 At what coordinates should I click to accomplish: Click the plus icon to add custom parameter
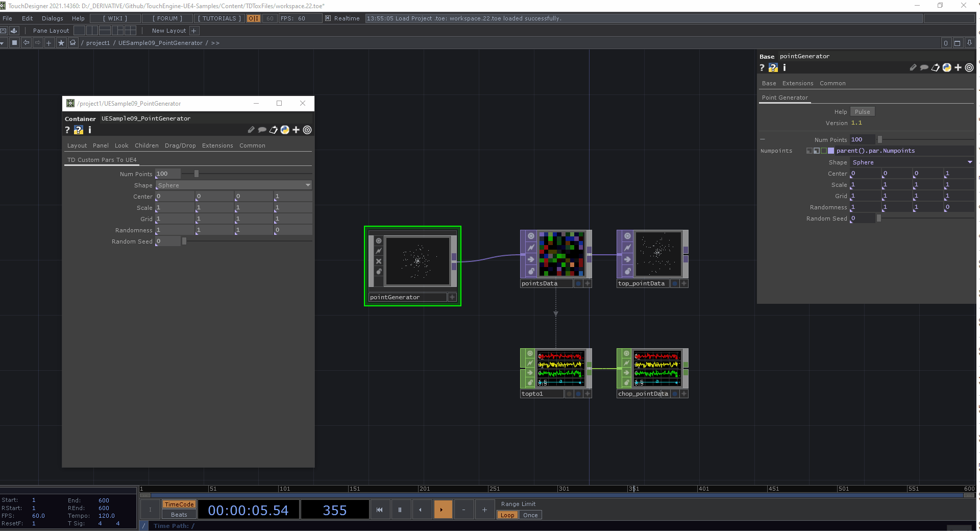coord(958,67)
